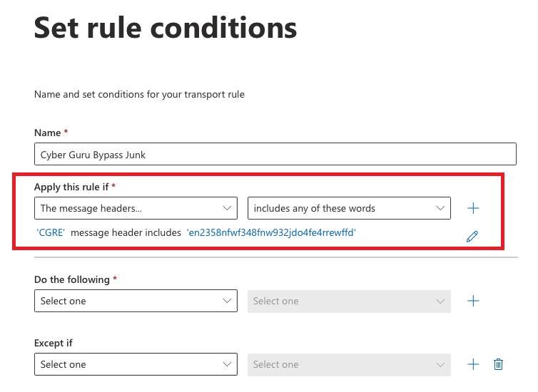Click the 'Set rule conditions' heading
This screenshot has width=538, height=392.
tap(166, 27)
